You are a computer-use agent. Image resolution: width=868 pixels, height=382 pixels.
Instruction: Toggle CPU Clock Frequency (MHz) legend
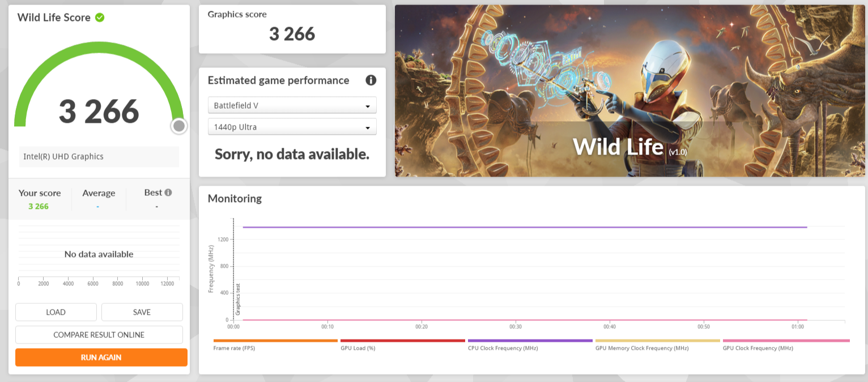[x=530, y=345]
